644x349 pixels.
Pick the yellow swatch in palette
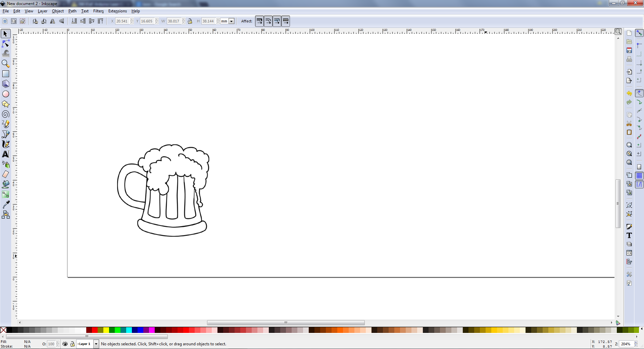coord(106,330)
